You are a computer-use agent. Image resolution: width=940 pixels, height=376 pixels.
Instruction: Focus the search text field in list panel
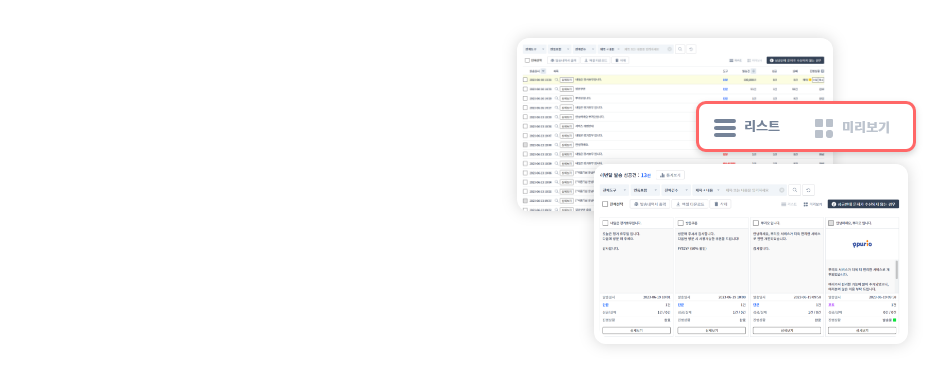(647, 49)
